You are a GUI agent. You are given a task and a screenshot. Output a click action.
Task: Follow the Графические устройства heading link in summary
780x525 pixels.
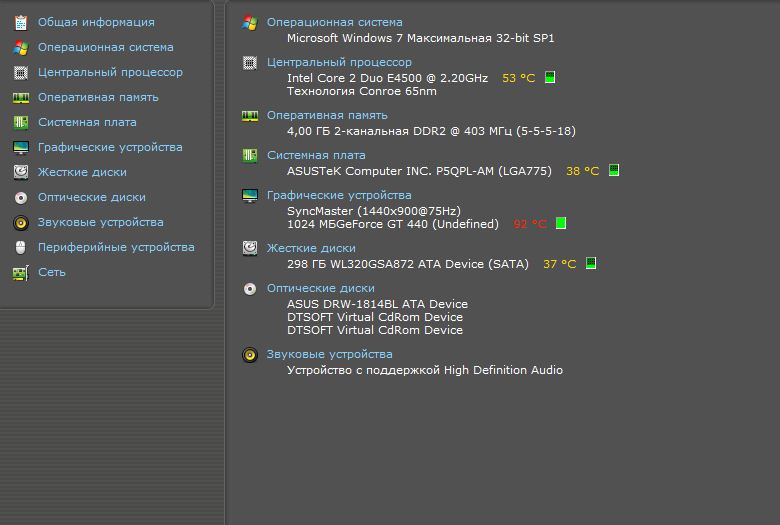click(339, 196)
